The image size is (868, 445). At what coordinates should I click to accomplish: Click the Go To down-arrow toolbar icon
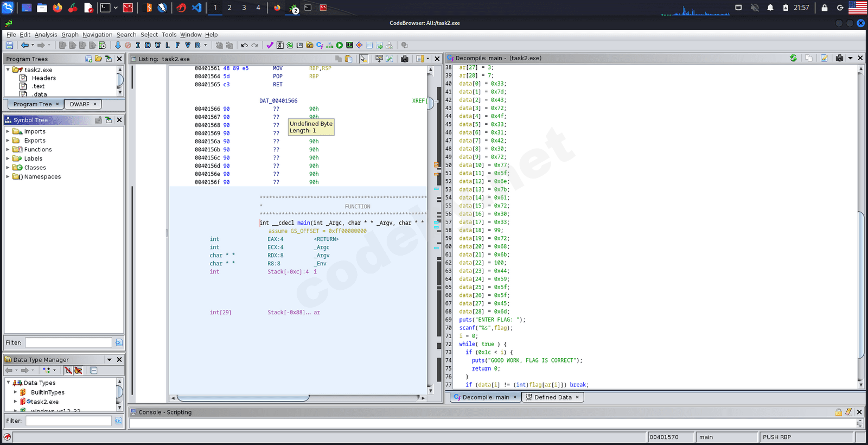coord(118,46)
